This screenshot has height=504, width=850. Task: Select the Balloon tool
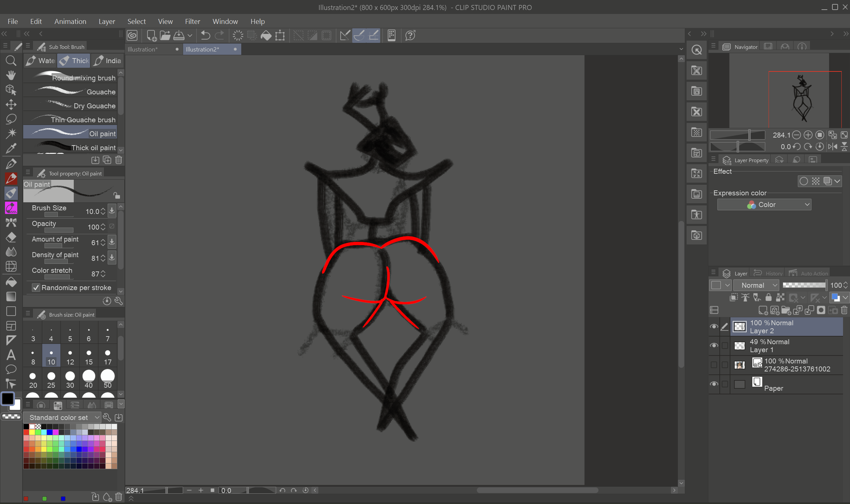11,369
